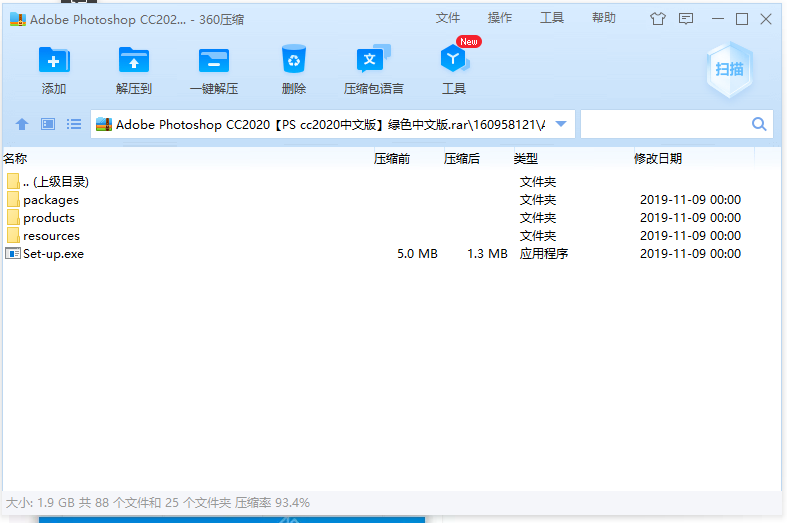Open the feedback message icon

tap(686, 19)
